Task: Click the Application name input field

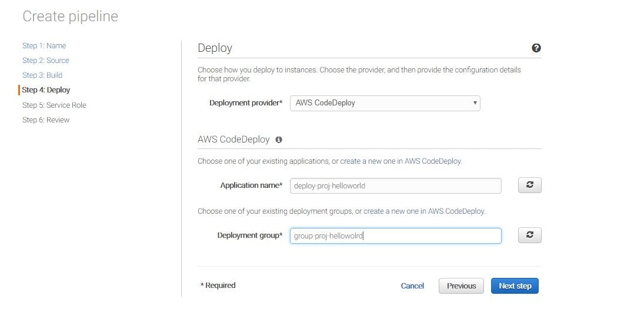Action: coord(395,186)
